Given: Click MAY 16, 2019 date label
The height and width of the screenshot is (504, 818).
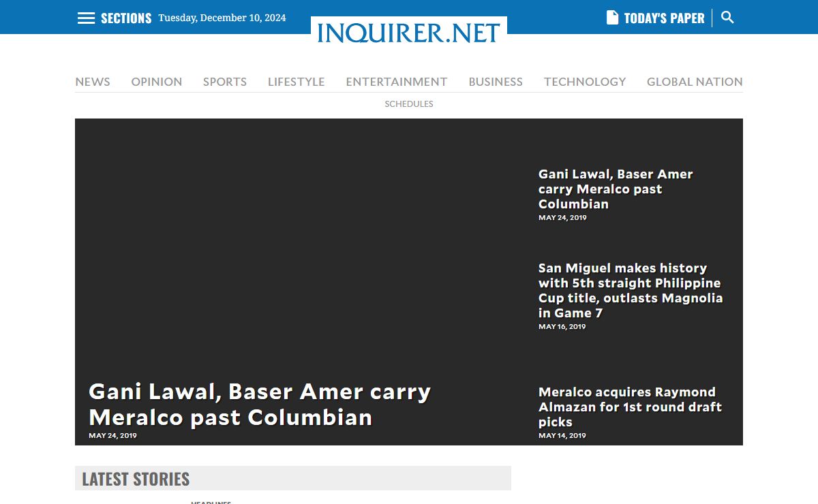Looking at the screenshot, I should point(562,327).
